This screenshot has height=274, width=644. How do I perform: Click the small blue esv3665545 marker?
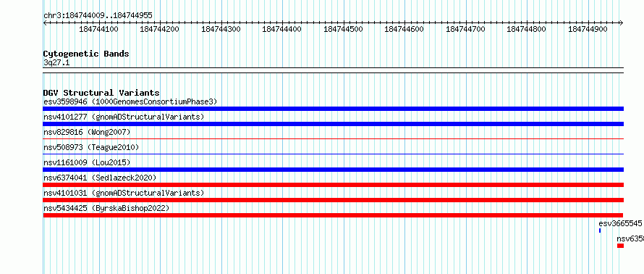(x=600, y=231)
